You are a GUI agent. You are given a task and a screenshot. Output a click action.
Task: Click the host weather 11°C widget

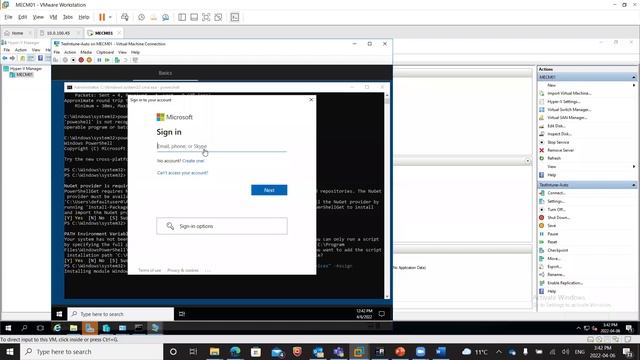pos(475,352)
